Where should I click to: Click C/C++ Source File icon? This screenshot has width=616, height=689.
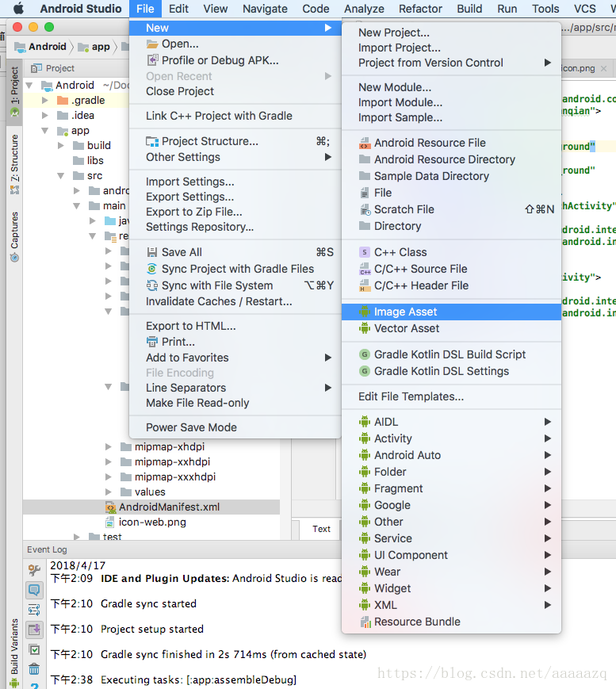[365, 269]
